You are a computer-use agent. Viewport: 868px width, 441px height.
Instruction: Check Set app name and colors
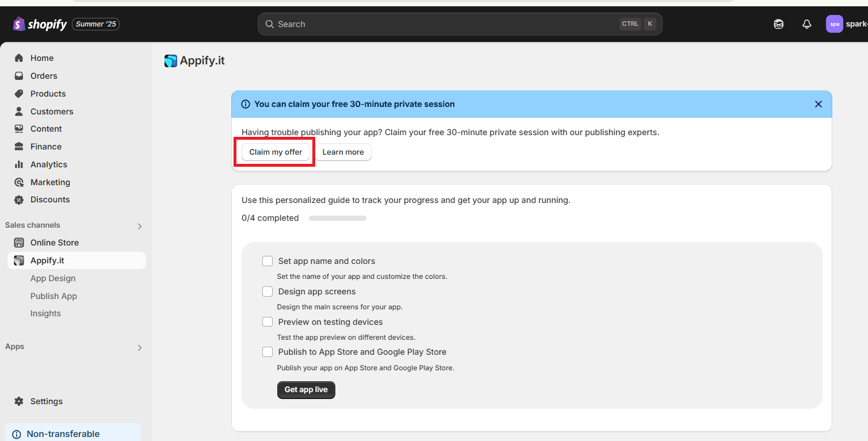tap(267, 261)
